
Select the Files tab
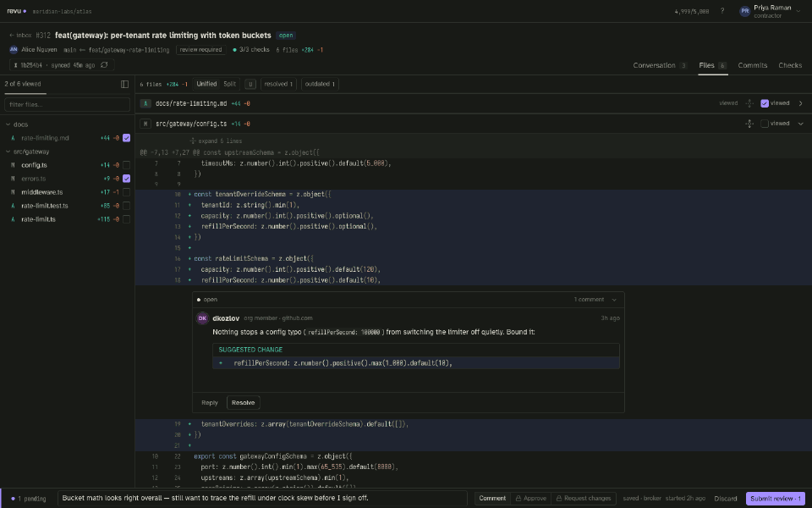712,65
